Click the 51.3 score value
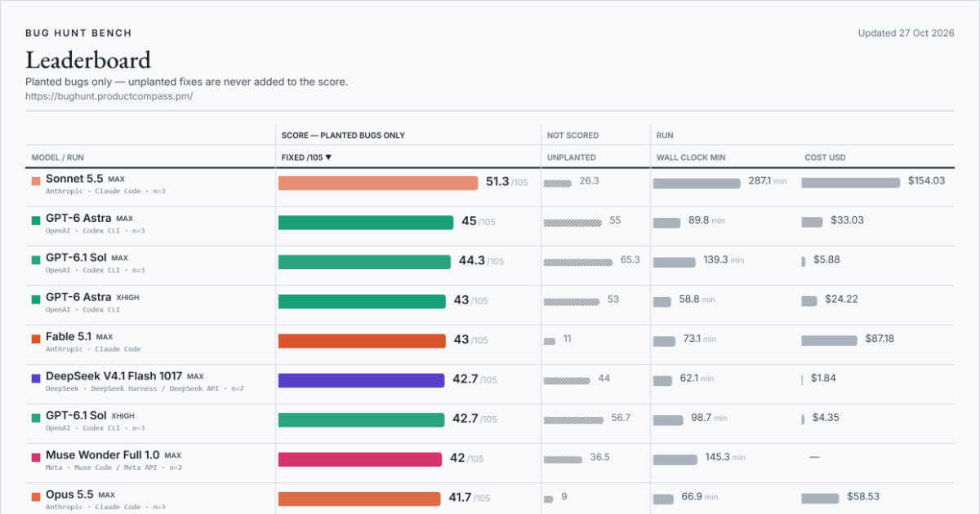The image size is (980, 514). point(497,182)
